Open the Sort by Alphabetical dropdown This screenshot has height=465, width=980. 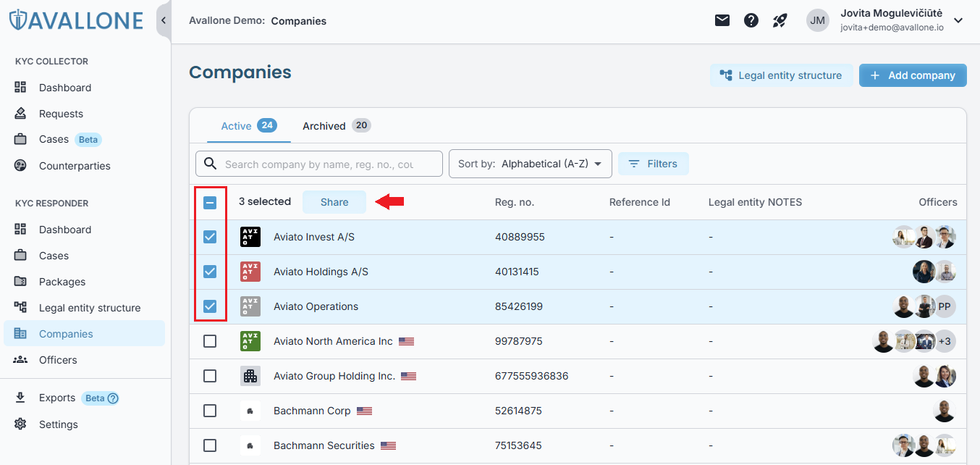[531, 164]
